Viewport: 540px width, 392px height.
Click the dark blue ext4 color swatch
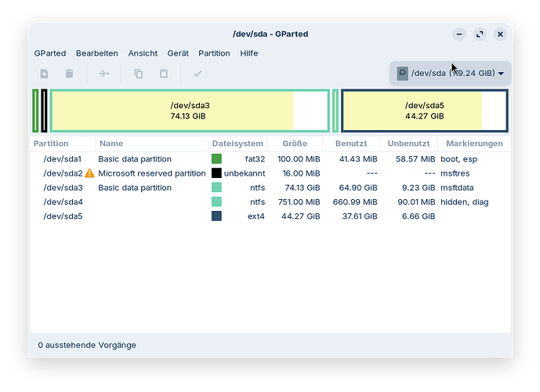(216, 216)
